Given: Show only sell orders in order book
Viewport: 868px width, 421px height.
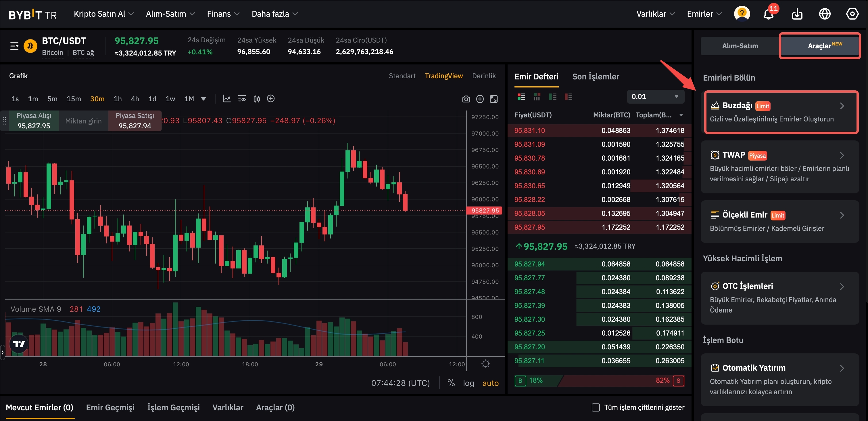Looking at the screenshot, I should tap(569, 97).
